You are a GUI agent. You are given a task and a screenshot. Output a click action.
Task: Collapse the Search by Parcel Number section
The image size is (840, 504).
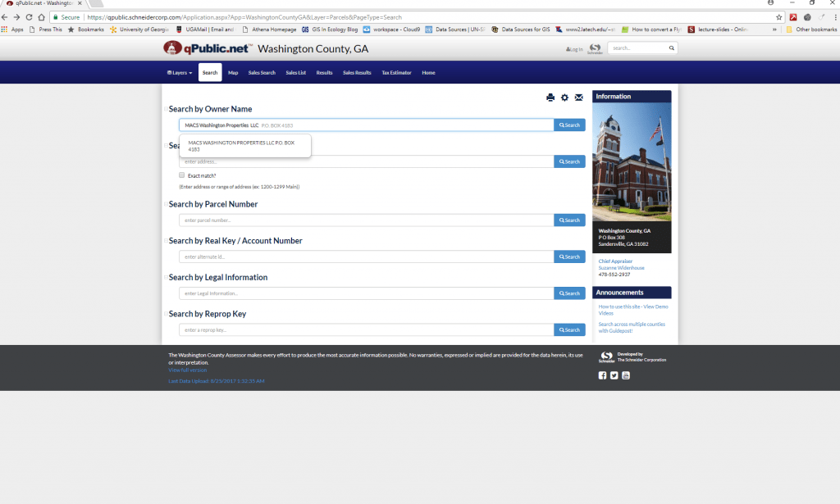pos(212,204)
